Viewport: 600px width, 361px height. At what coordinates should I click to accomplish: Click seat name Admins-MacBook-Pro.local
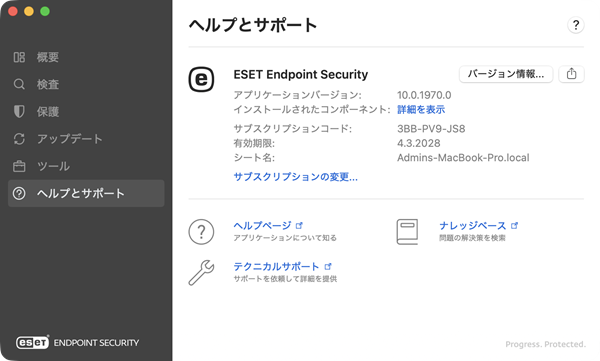pyautogui.click(x=463, y=158)
